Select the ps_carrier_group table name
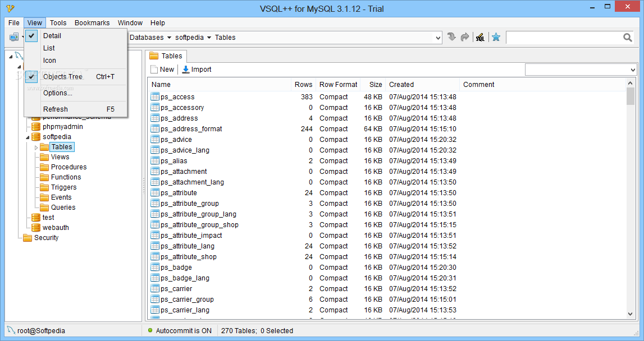 coord(187,299)
